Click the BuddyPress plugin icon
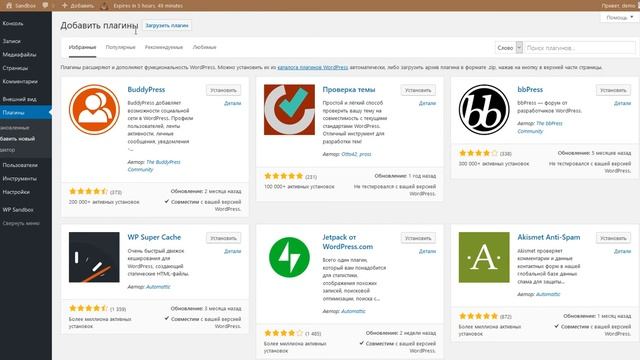Image resolution: width=640 pixels, height=360 pixels. (94, 109)
